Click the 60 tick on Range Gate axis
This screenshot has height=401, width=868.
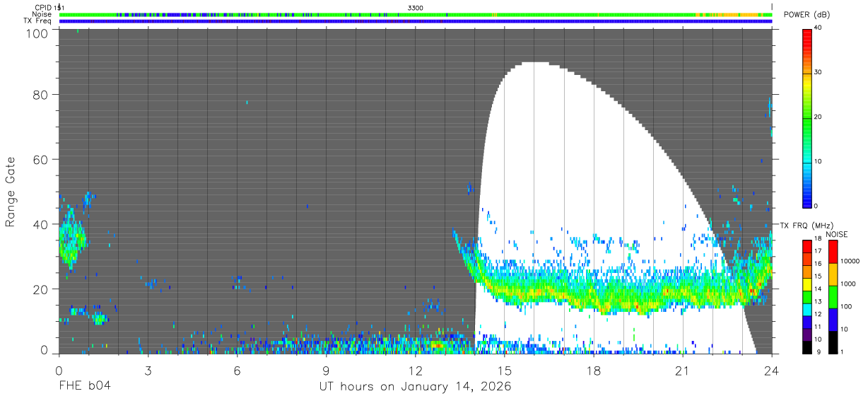pos(41,160)
